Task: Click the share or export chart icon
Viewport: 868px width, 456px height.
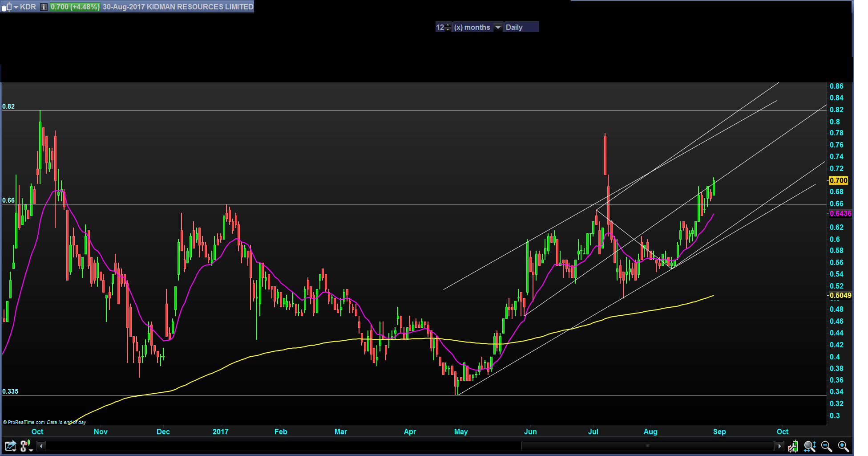Action: pyautogui.click(x=10, y=446)
